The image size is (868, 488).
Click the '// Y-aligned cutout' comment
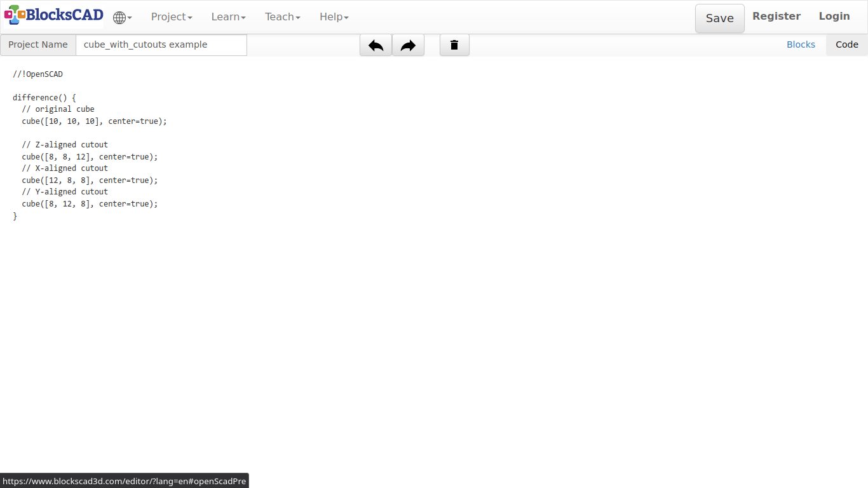65,192
